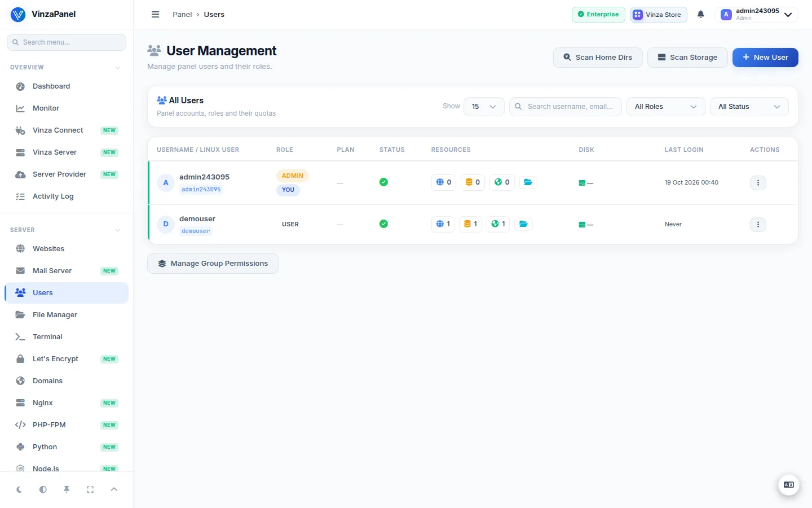This screenshot has height=508, width=812.
Task: Click the demouser username text
Action: [197, 219]
